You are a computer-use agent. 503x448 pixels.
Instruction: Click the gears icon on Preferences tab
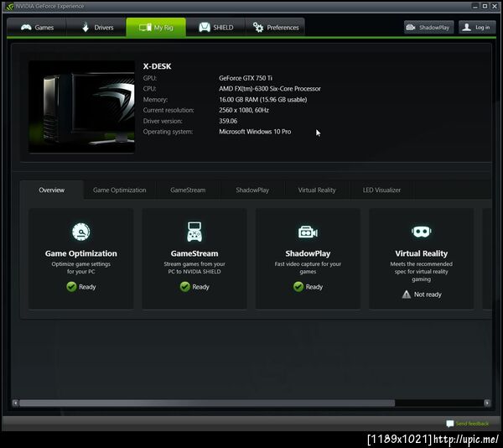click(258, 28)
